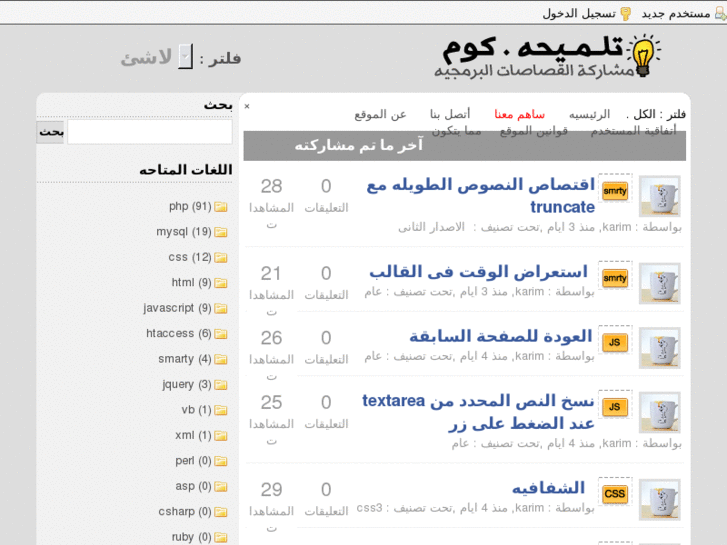Click avatar thumbnail of استعراض الوقت snippet
The height and width of the screenshot is (545, 727).
[660, 283]
